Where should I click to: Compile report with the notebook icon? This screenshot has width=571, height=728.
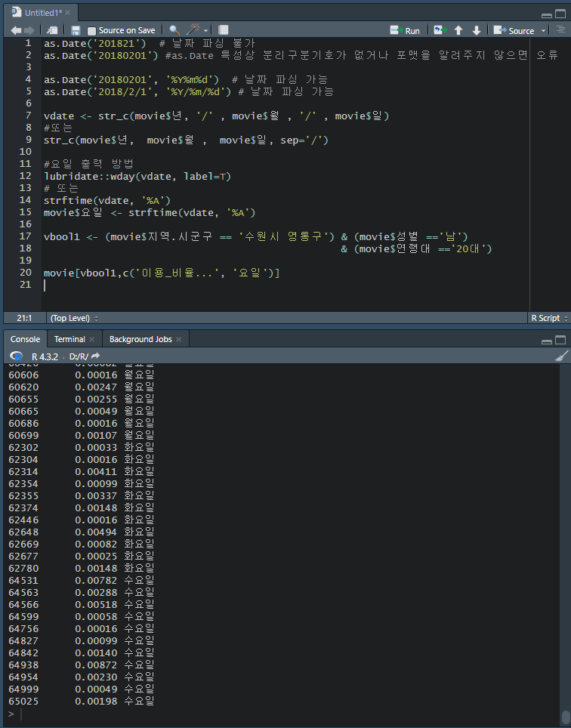tap(224, 30)
